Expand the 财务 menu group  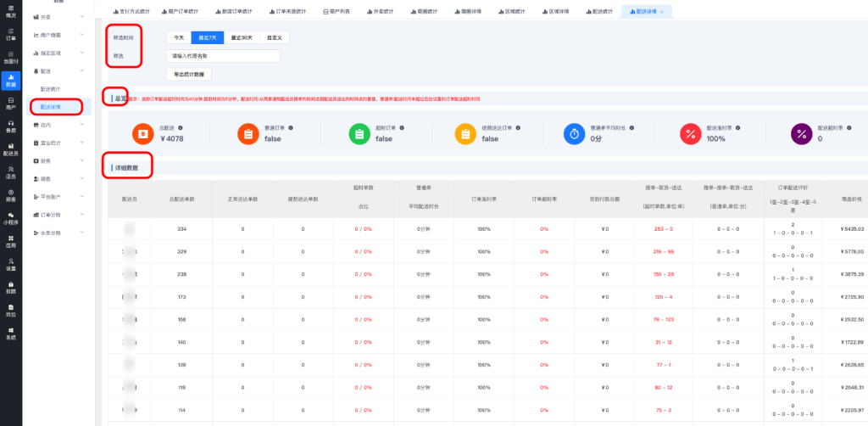point(58,160)
